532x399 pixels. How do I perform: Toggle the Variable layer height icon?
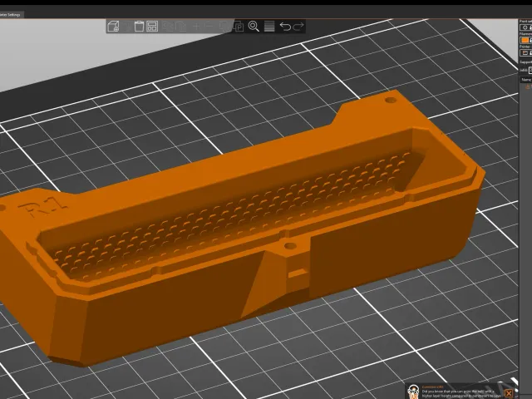coord(269,27)
